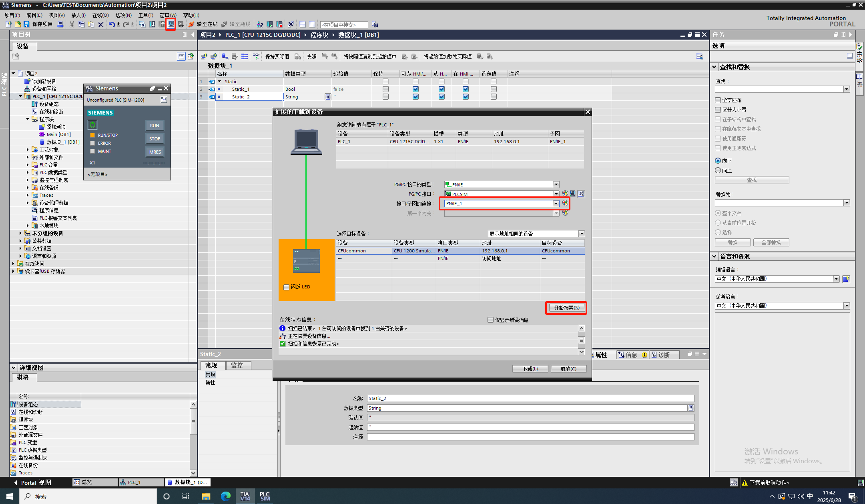The width and height of the screenshot is (865, 504).
Task: Click the PLCSIM power button icon
Action: coord(92,124)
